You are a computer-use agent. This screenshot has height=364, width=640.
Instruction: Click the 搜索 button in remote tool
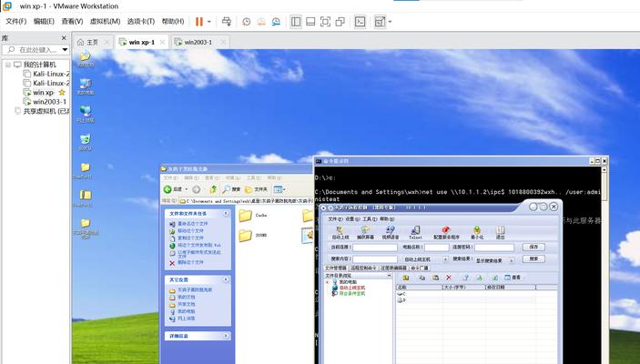(533, 258)
